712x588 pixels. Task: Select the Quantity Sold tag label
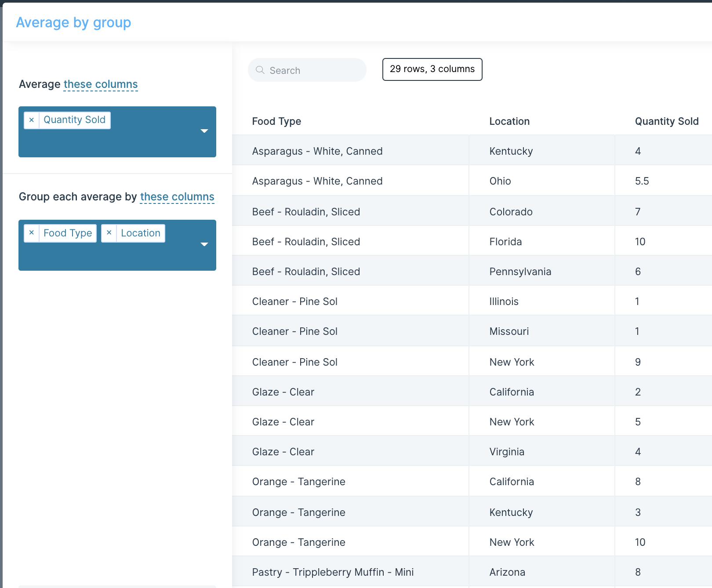click(75, 120)
